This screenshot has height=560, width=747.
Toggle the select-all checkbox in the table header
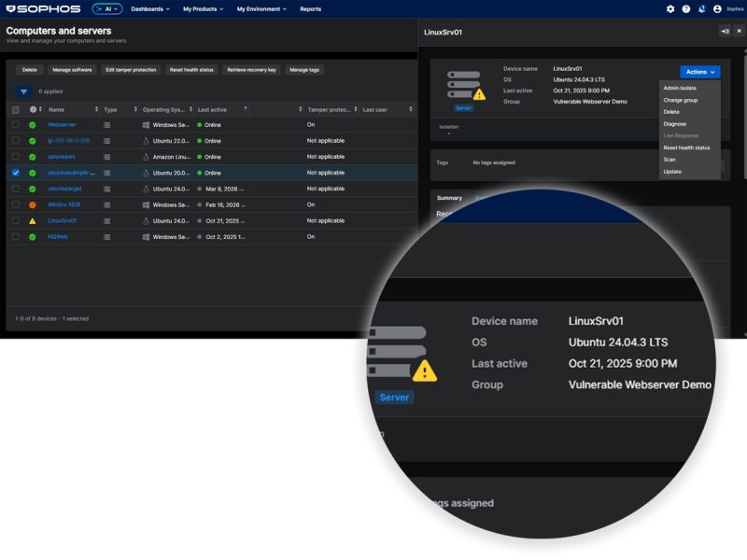(16, 110)
